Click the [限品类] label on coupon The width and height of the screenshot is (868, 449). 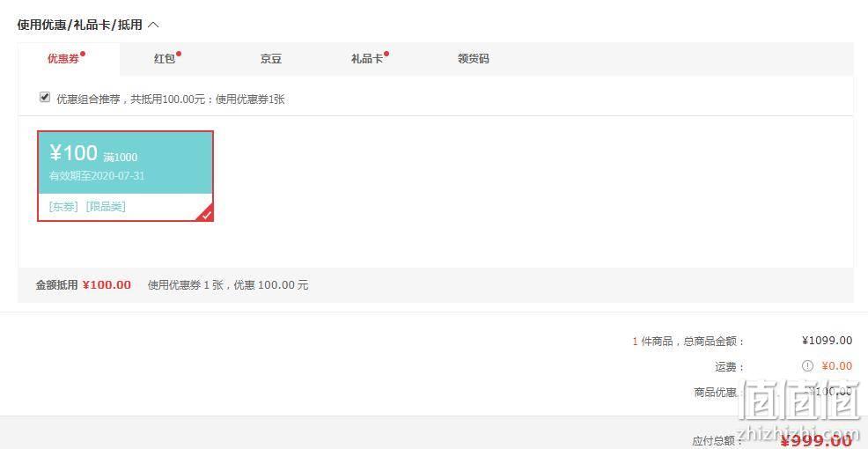click(x=106, y=207)
